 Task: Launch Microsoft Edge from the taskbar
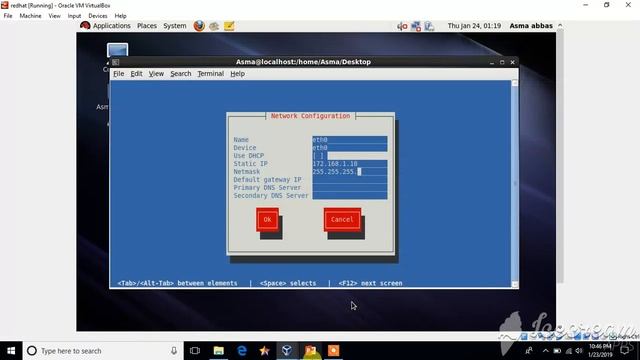tap(242, 351)
